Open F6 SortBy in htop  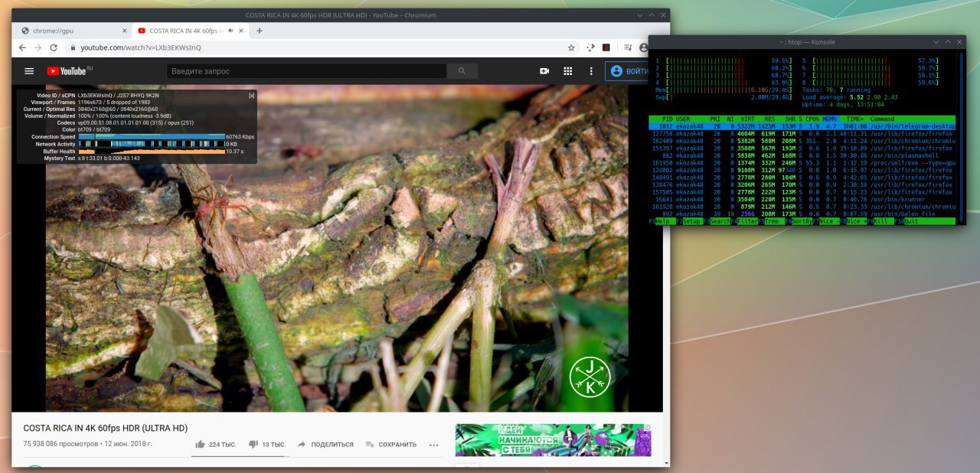tap(799, 221)
